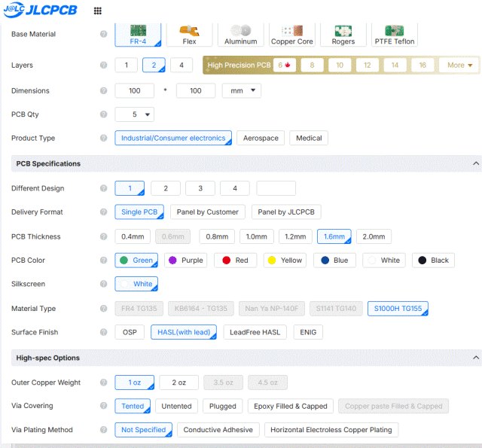This screenshot has height=448, width=482.
Task: Select FR-4 base material
Action: click(138, 35)
